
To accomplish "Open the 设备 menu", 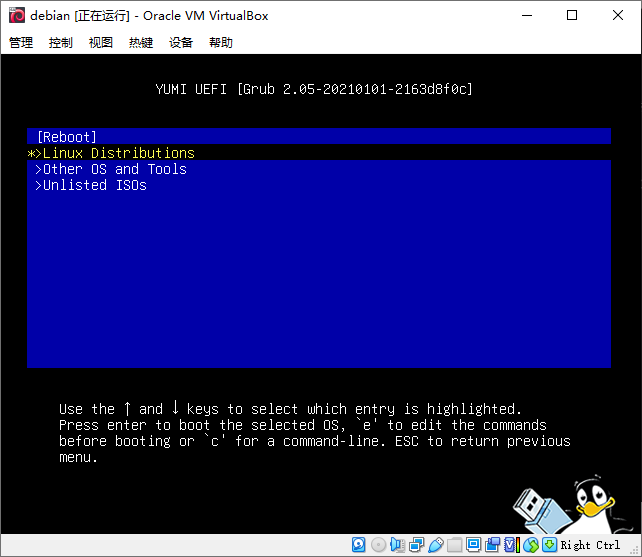I will (181, 42).
